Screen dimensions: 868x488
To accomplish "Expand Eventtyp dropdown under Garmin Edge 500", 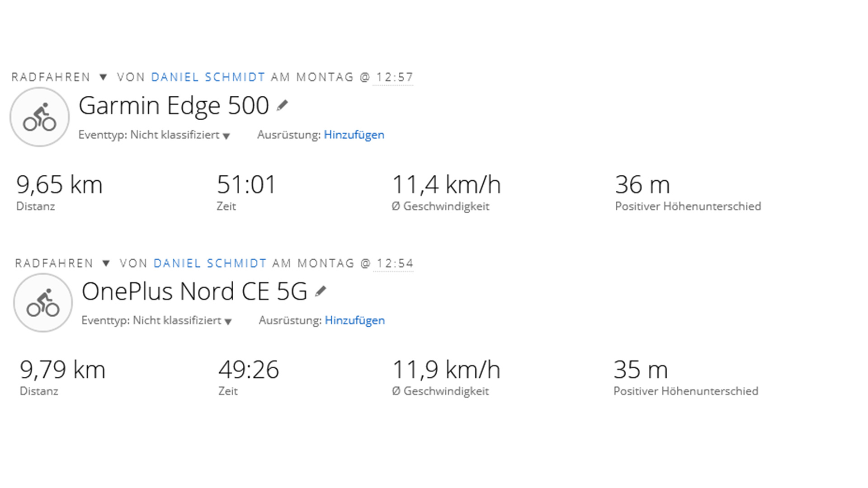I will pos(226,136).
